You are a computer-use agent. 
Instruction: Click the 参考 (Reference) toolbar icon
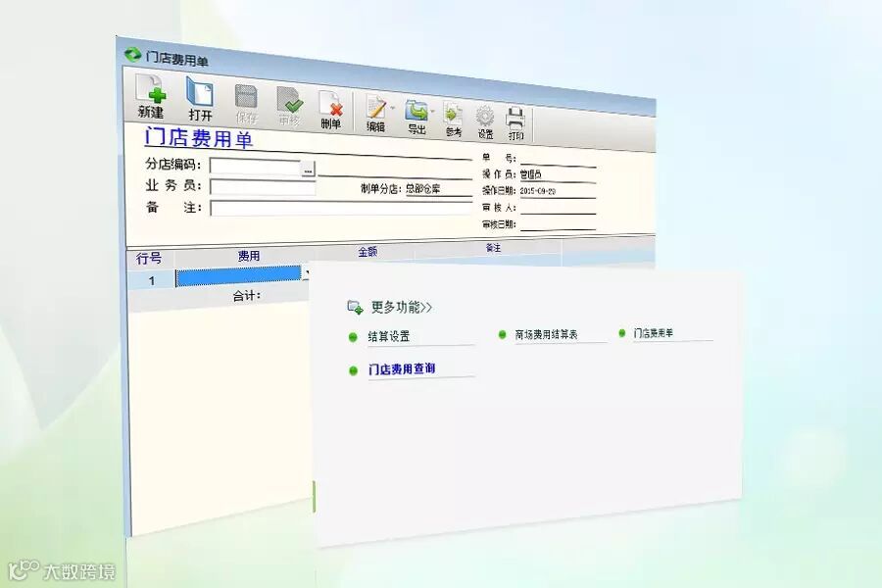point(453,120)
